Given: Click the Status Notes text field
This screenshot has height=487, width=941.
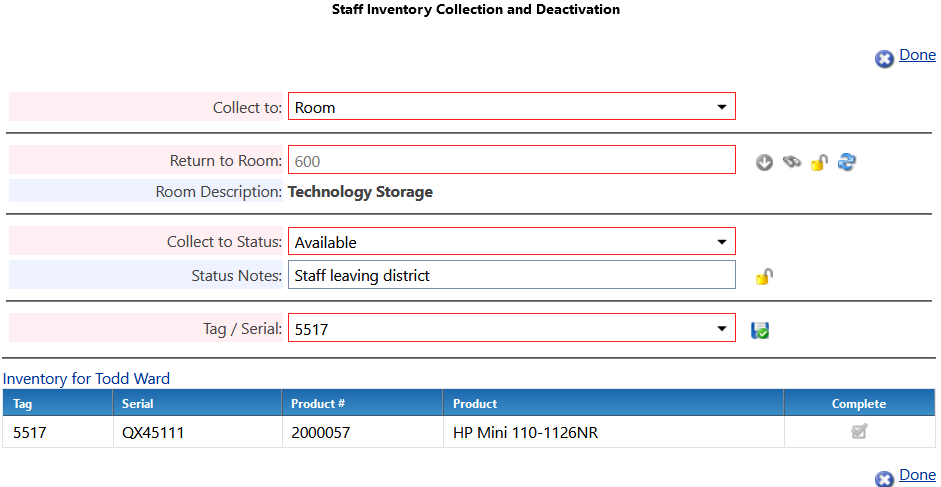Looking at the screenshot, I should click(511, 275).
